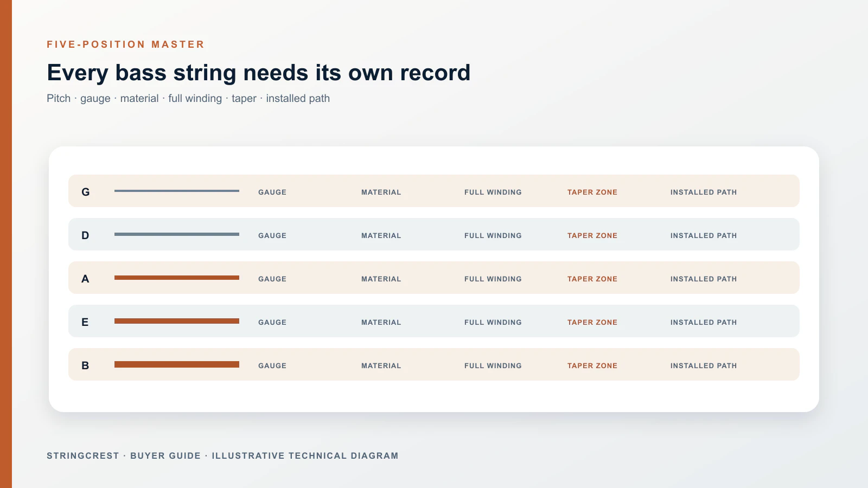The height and width of the screenshot is (488, 868).
Task: Click MATERIAL in the B row
Action: click(381, 366)
